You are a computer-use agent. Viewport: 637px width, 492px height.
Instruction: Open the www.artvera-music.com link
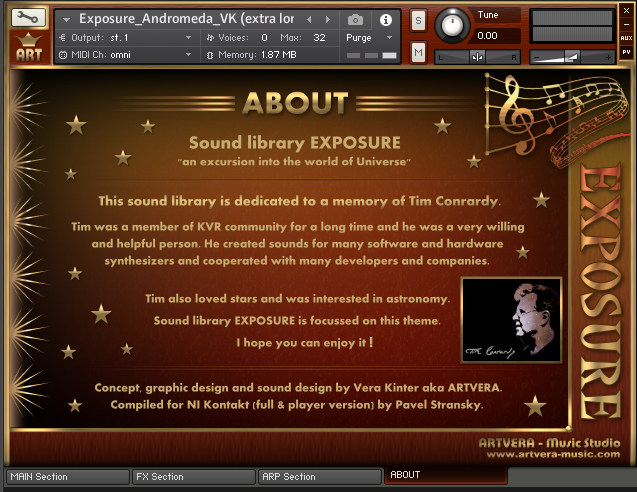pyautogui.click(x=553, y=454)
